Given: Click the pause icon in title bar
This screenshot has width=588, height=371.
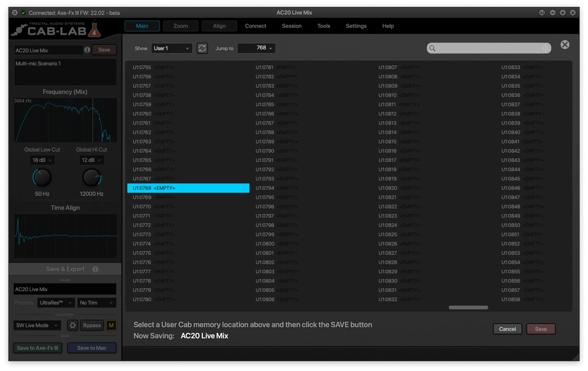Looking at the screenshot, I should coord(15,13).
